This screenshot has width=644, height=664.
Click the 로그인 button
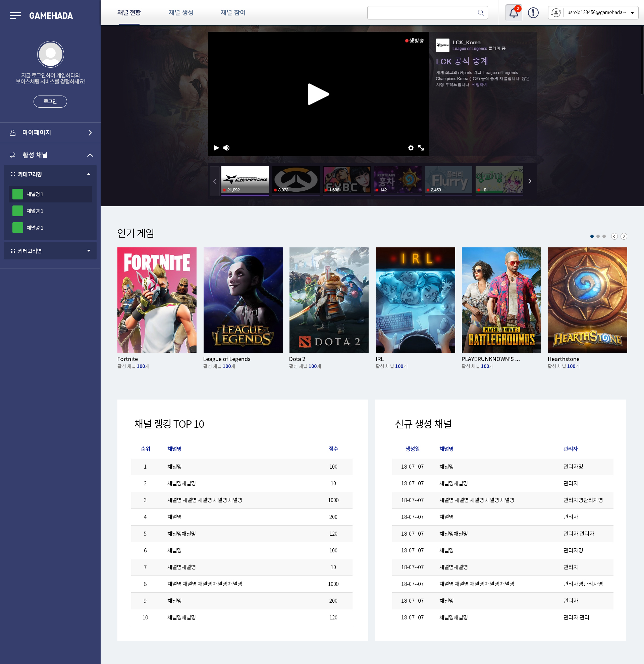(x=50, y=101)
